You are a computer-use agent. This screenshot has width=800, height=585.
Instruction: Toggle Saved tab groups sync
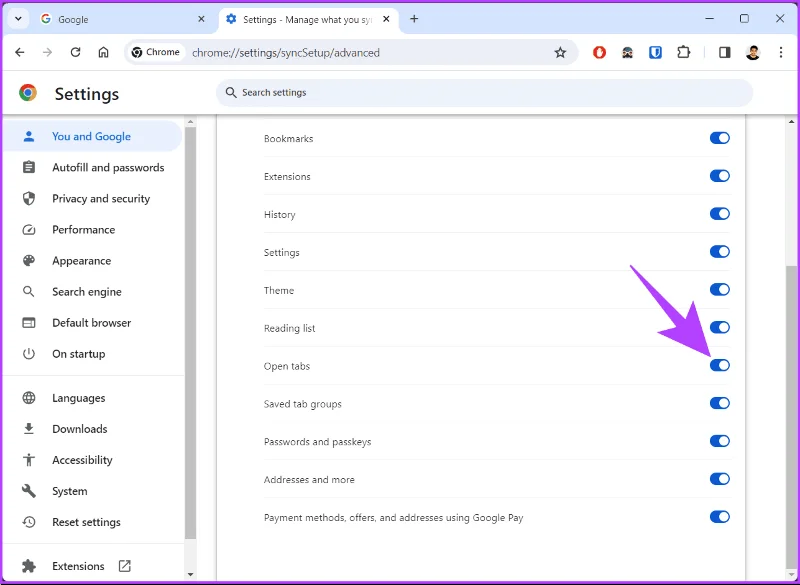coord(719,403)
